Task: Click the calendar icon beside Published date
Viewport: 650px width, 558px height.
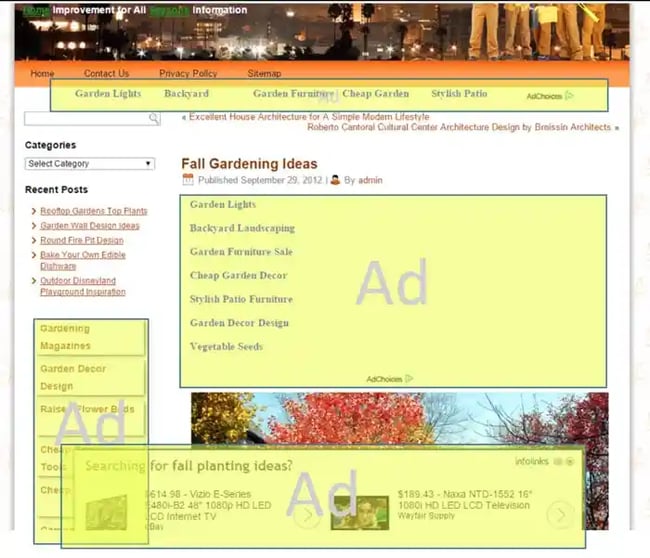Action: (x=188, y=180)
